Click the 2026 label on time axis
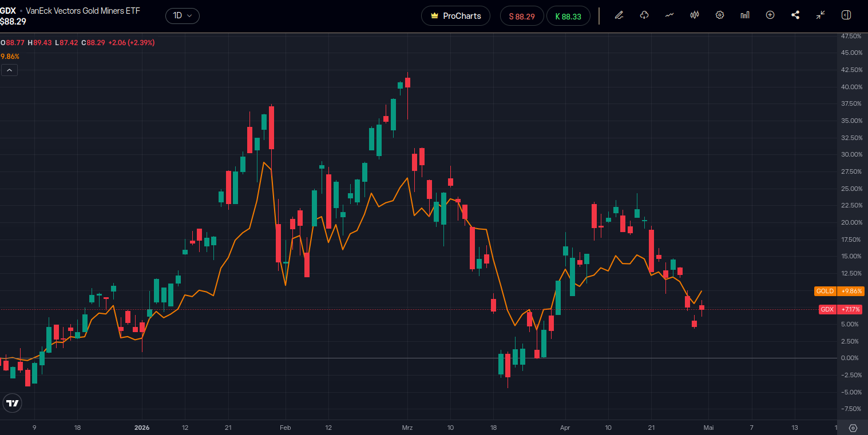868x435 pixels. 142,428
